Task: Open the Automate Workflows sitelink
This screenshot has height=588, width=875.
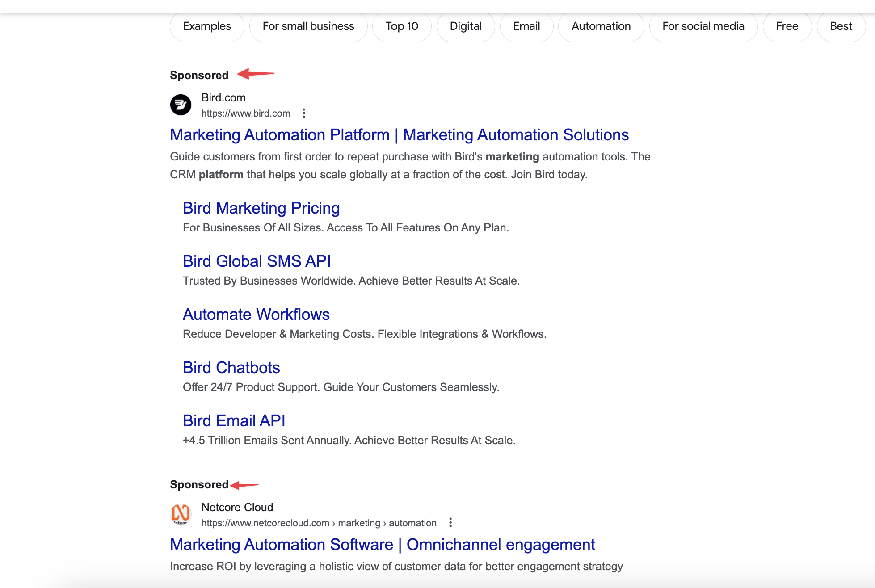Action: (x=256, y=315)
